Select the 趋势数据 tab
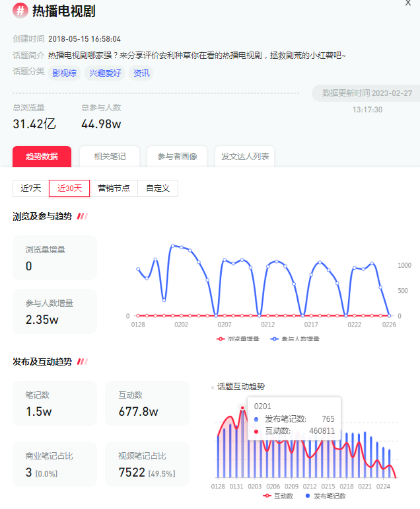 42,157
